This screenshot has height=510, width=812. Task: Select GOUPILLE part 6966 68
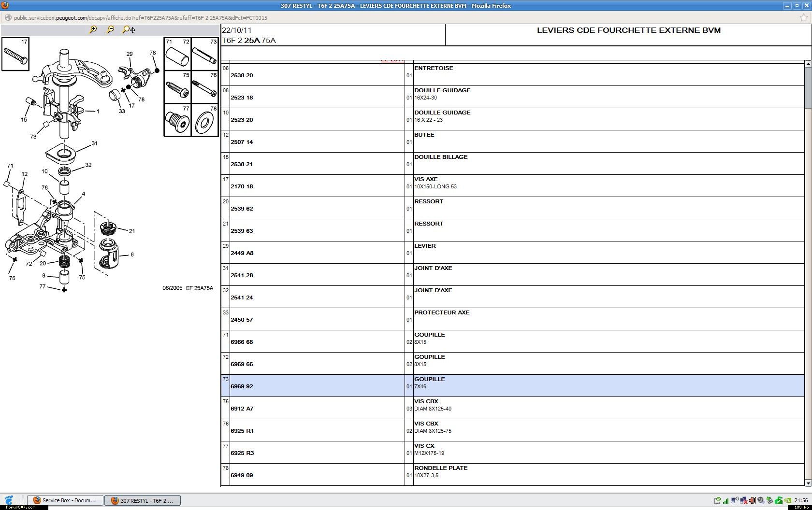coord(242,342)
